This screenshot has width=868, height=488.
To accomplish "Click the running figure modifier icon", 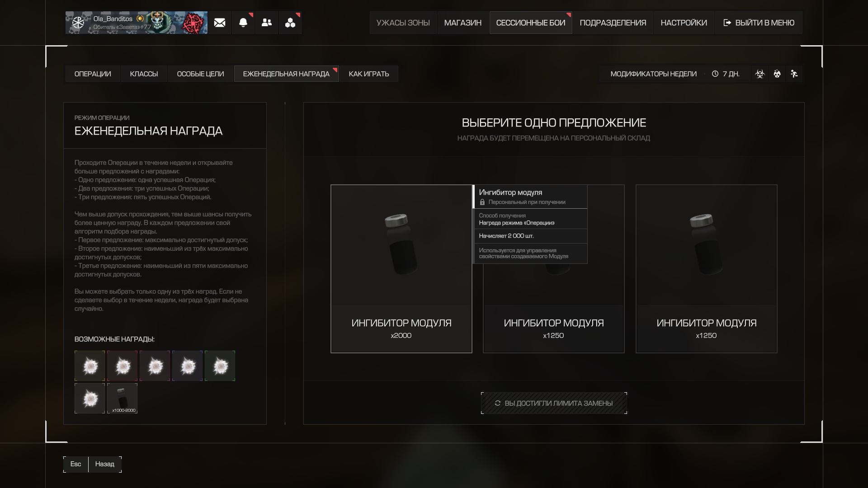I will click(x=794, y=74).
